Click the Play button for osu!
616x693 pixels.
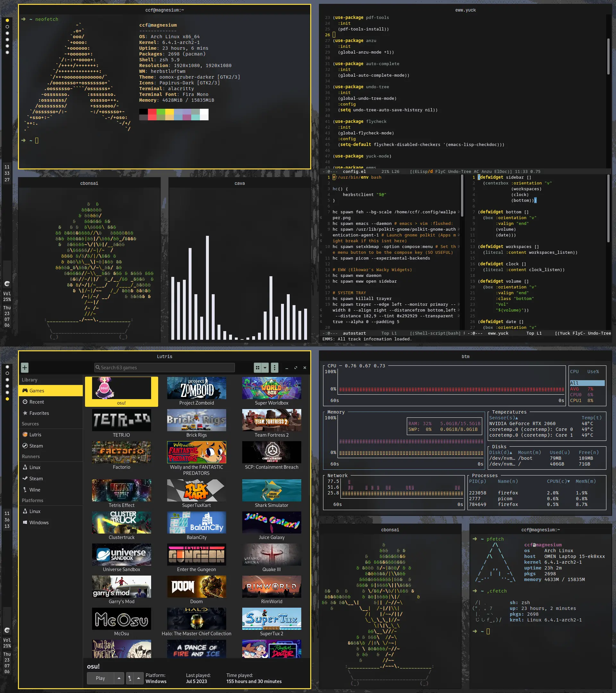100,678
